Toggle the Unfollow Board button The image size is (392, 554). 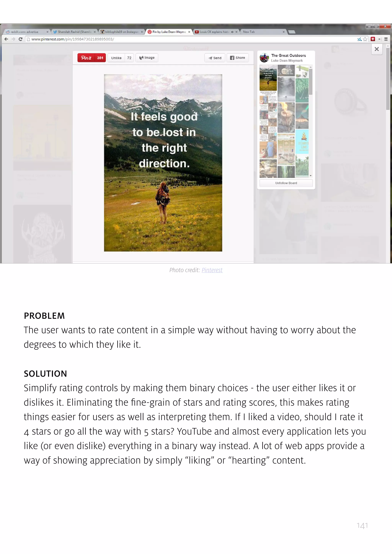point(286,183)
